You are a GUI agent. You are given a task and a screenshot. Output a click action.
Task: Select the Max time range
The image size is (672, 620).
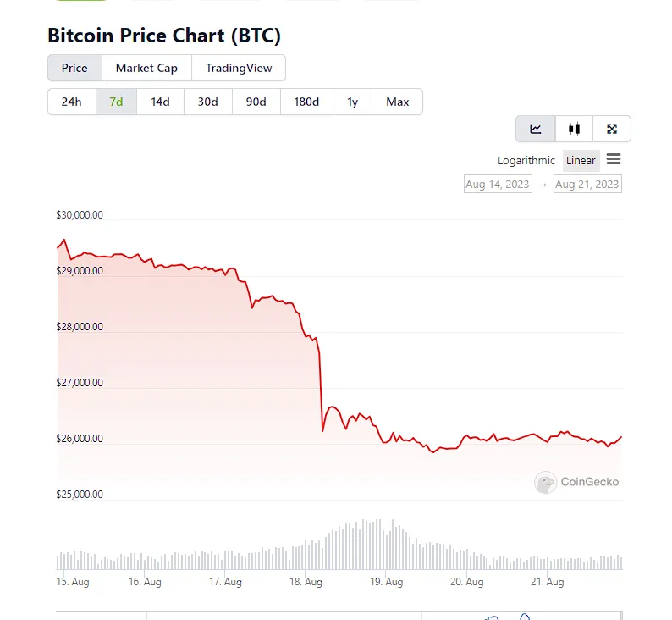pos(397,102)
